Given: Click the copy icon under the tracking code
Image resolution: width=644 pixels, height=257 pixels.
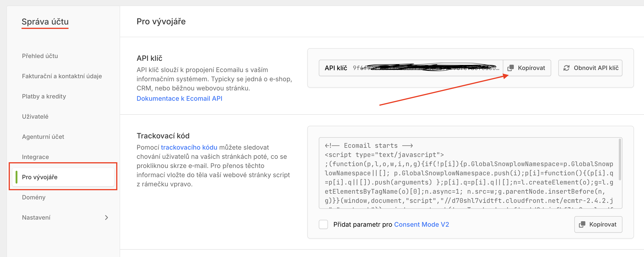Looking at the screenshot, I should coord(582,224).
